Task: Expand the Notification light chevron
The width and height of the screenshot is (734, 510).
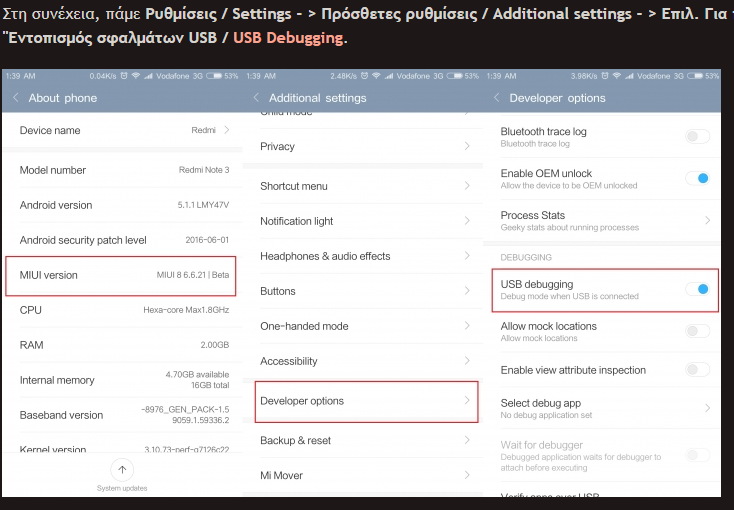Action: pyautogui.click(x=467, y=221)
